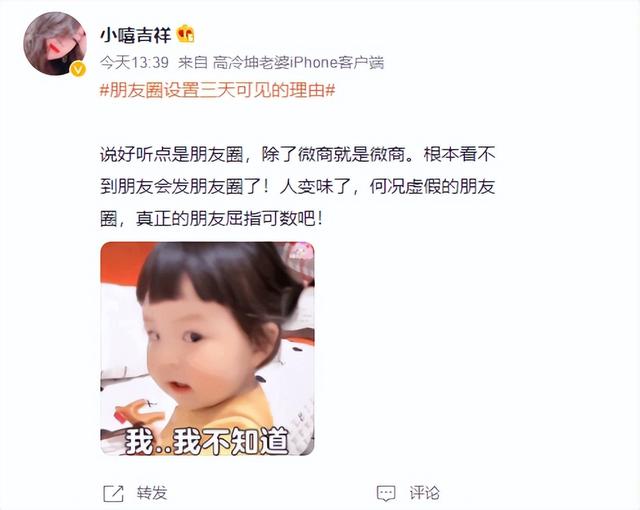Open the 高冷坤老婆iPhone客户端 source link
The image size is (640, 510).
coord(298,62)
